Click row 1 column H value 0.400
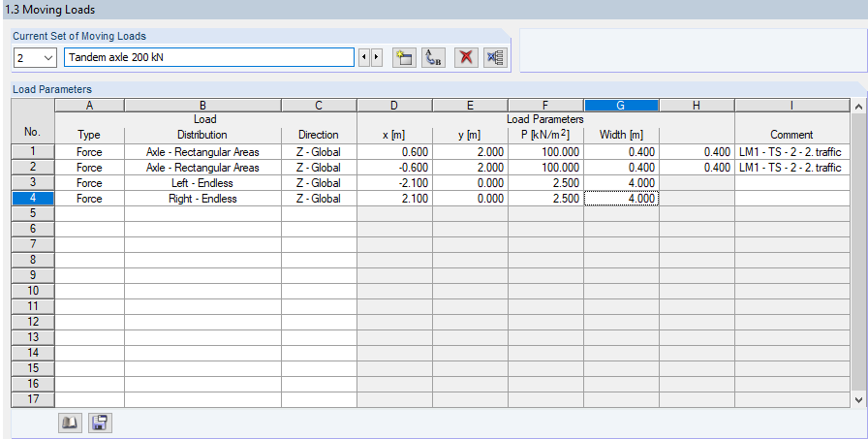 point(697,152)
